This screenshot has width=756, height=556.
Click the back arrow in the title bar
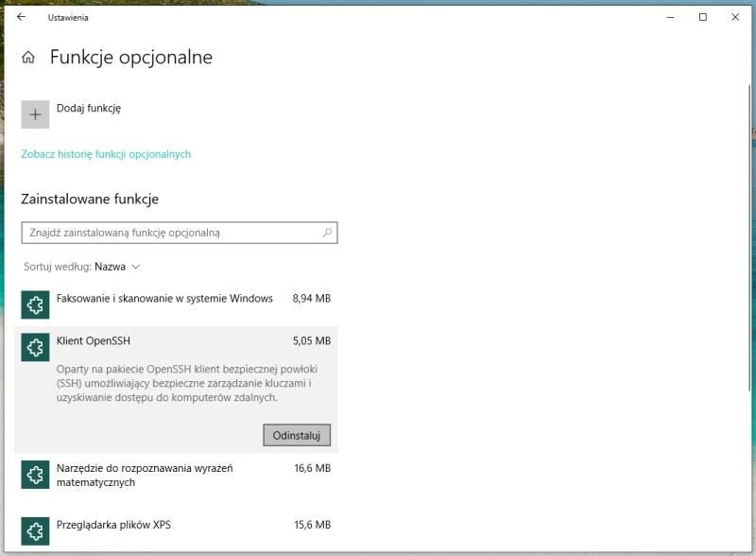[21, 16]
